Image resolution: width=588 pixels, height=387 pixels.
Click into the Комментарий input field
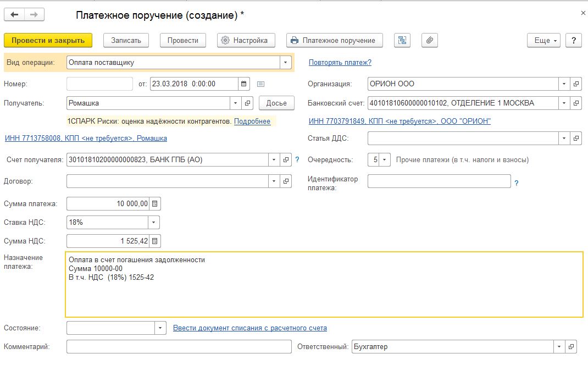tap(179, 347)
